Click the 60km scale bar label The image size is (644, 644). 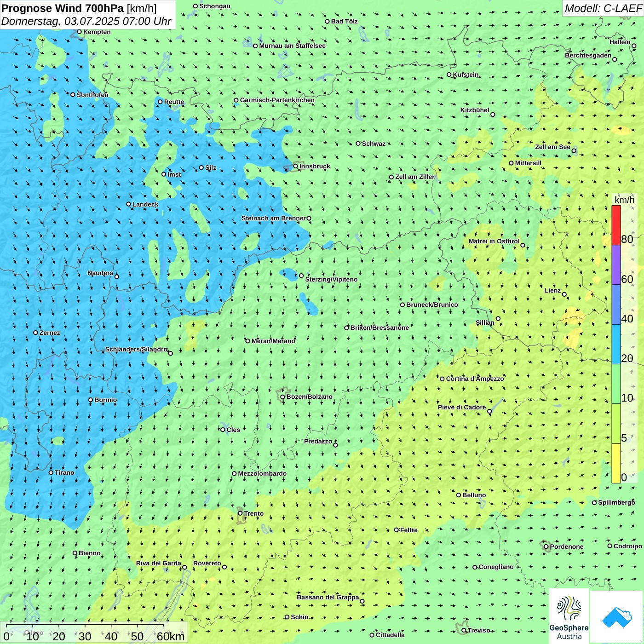[x=171, y=636]
